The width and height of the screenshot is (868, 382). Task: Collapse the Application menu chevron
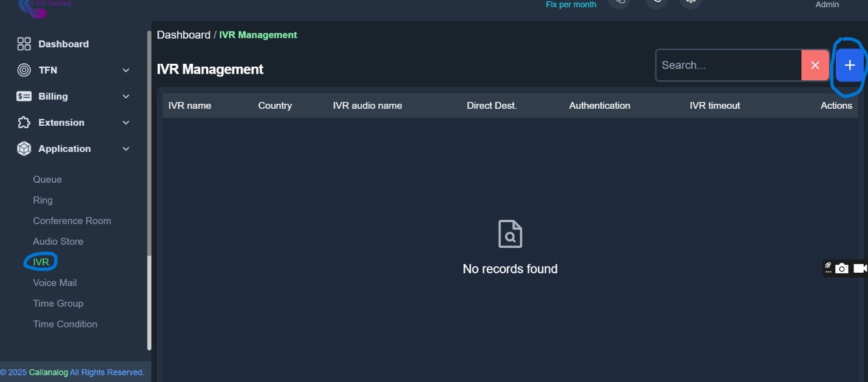click(126, 149)
